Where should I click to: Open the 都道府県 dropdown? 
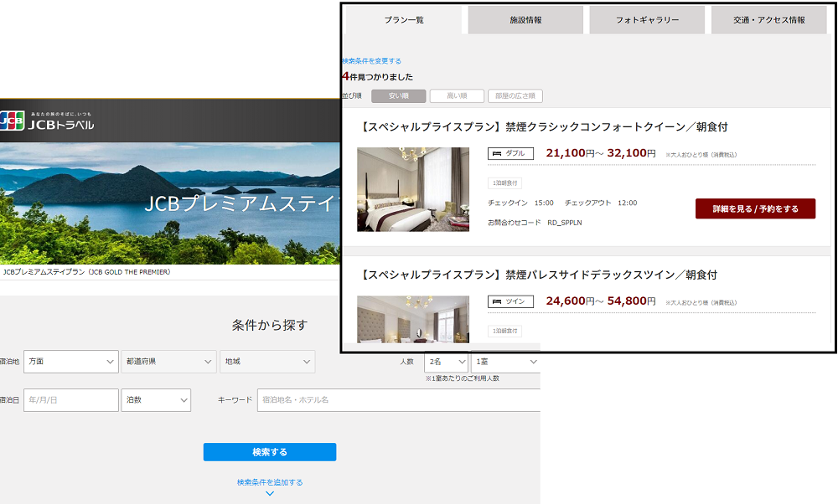pos(169,362)
